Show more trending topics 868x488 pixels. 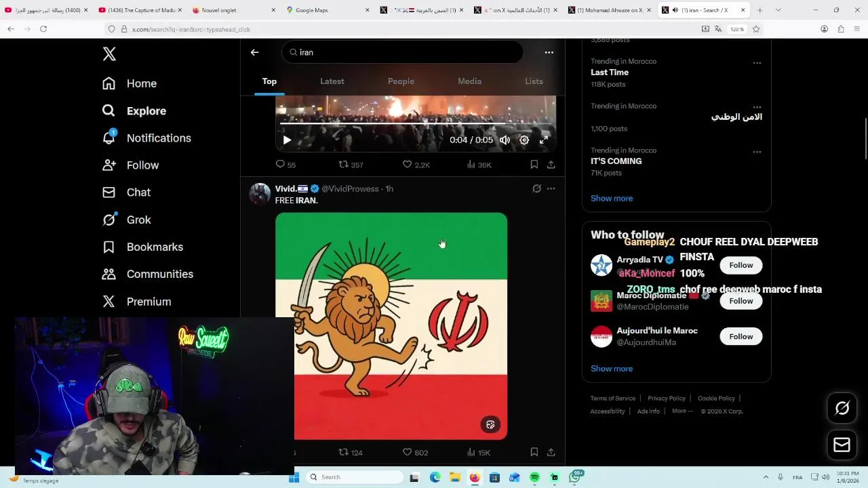[612, 199]
